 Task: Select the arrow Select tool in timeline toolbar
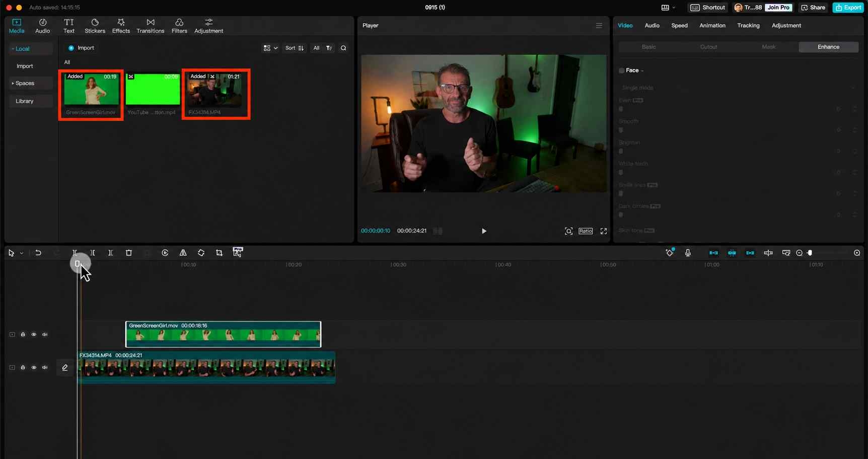pos(11,253)
